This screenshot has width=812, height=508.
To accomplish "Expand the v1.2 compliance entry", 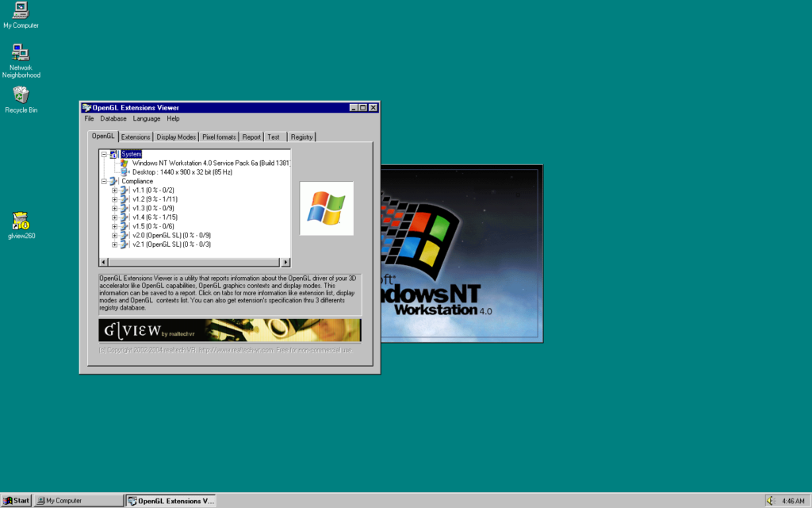I will (114, 199).
